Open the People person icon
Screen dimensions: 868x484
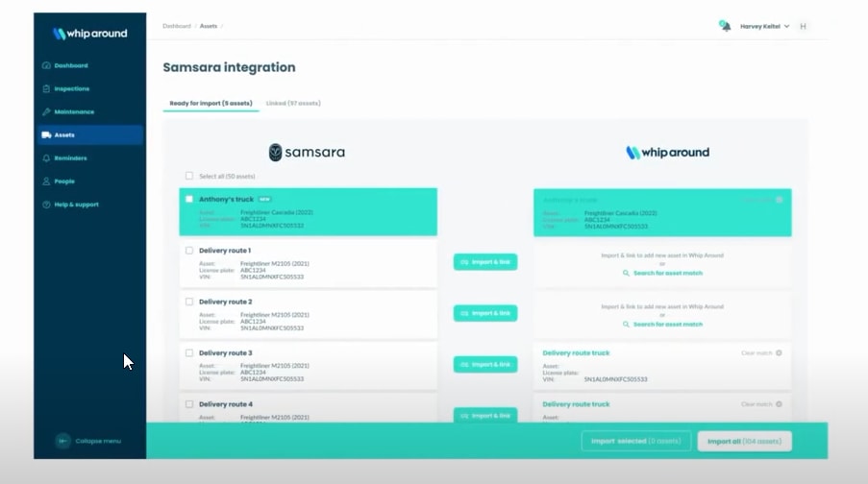click(46, 181)
